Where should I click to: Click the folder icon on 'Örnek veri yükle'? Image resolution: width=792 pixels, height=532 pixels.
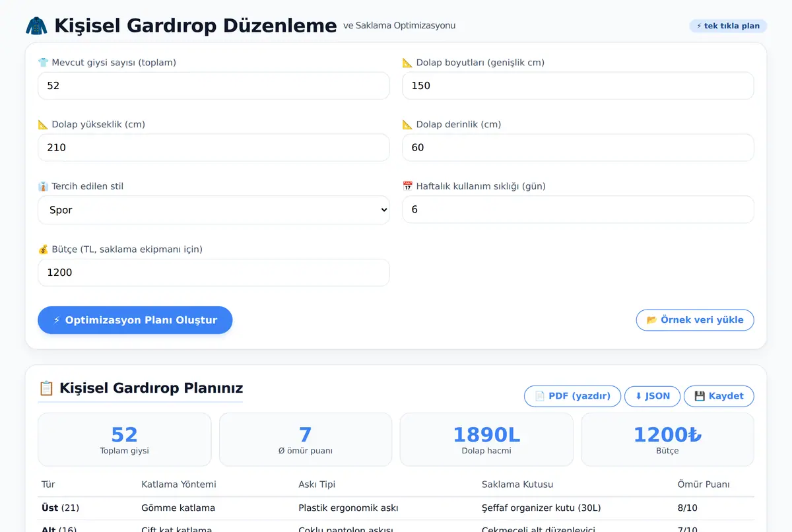[652, 320]
